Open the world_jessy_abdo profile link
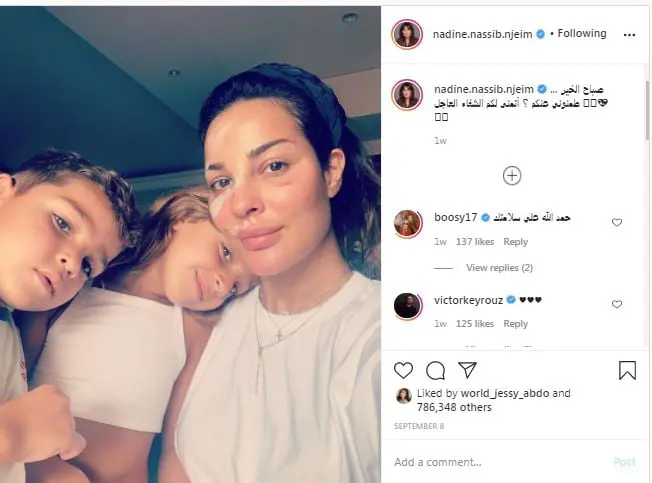Image resolution: width=652 pixels, height=483 pixels. (x=505, y=393)
